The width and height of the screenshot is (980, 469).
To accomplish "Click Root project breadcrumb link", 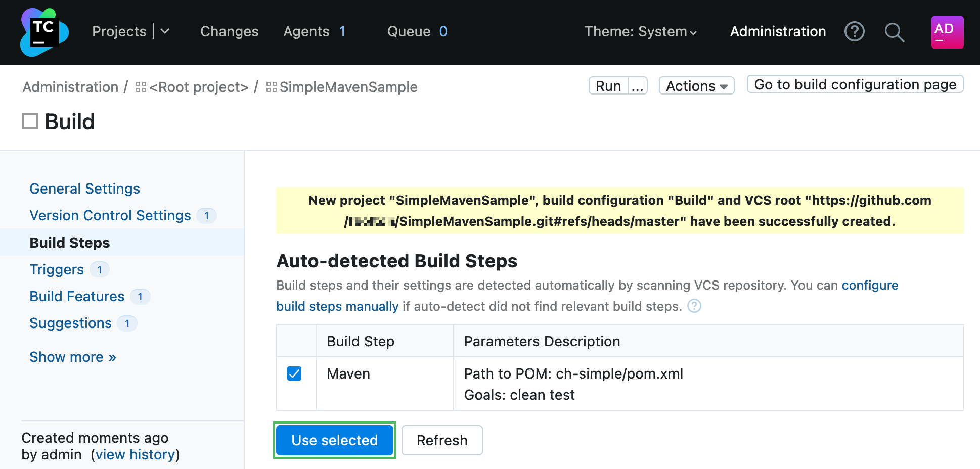I will [199, 87].
